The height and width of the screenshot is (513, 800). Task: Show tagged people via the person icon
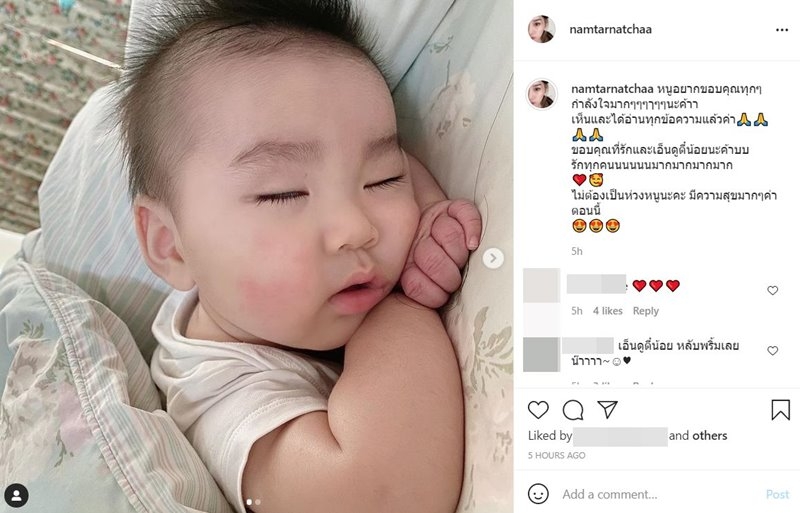coord(16,496)
